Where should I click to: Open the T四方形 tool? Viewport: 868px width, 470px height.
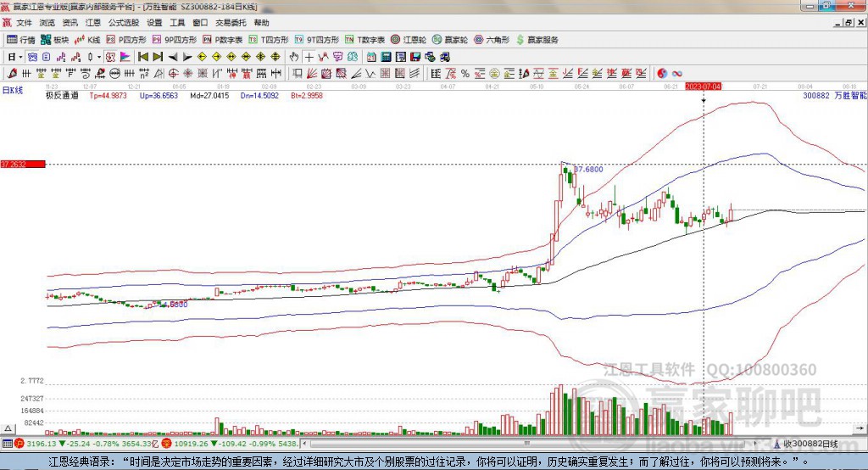click(x=269, y=40)
